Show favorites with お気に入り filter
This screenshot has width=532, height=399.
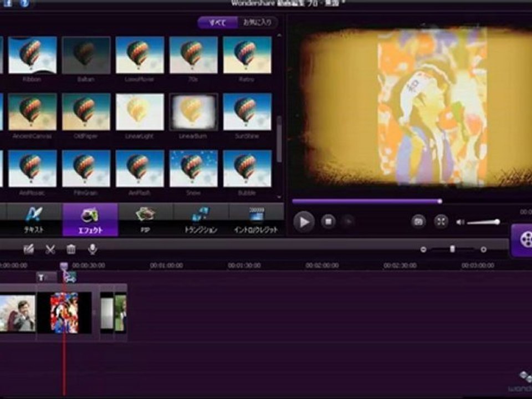coord(258,23)
